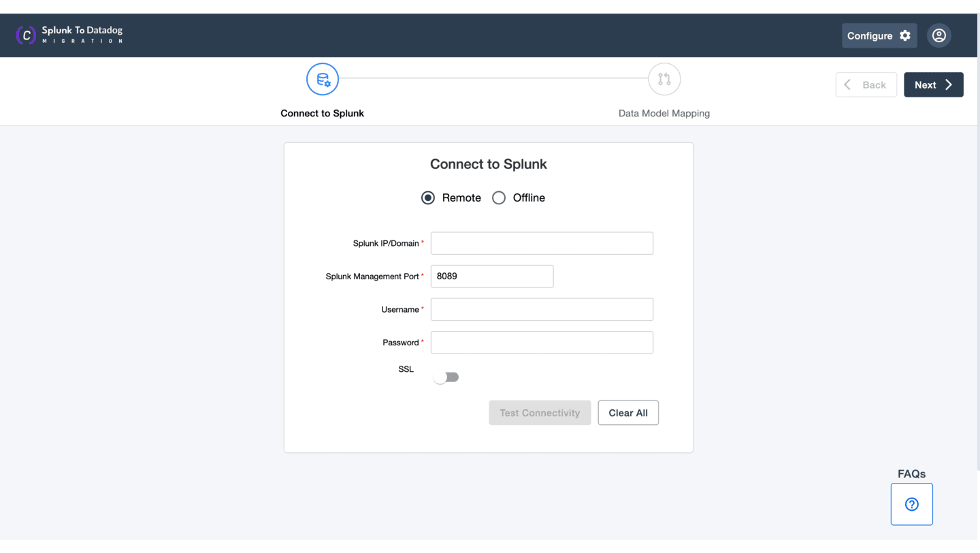Screen dimensions: 980x553
Task: Click the SSL label text
Action: [406, 369]
